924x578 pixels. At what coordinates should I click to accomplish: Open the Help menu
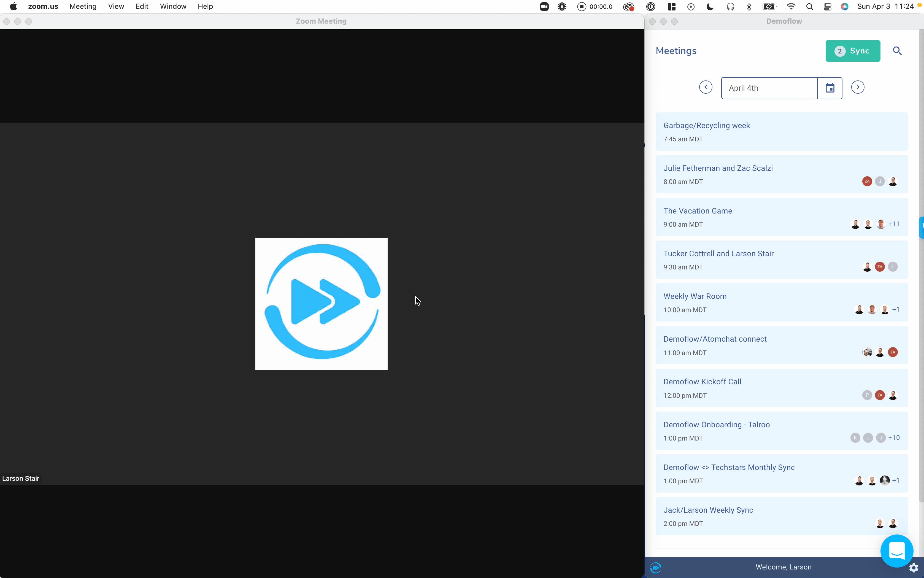pos(205,7)
